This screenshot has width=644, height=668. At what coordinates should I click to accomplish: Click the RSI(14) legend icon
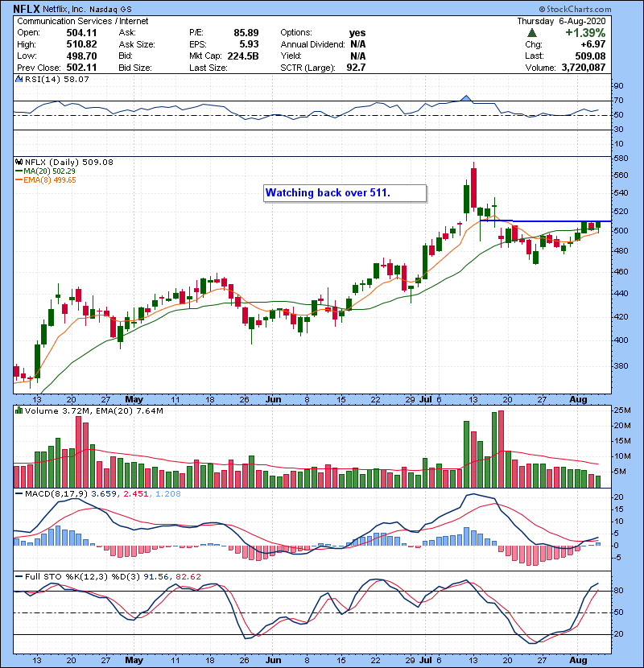coord(19,80)
